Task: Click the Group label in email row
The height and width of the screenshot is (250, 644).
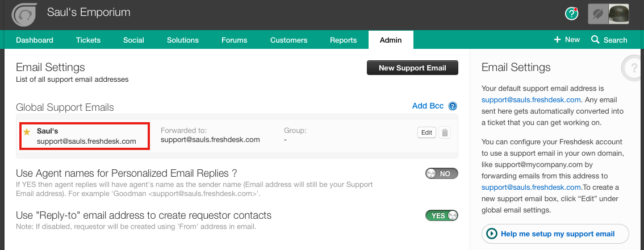Action: 295,131
